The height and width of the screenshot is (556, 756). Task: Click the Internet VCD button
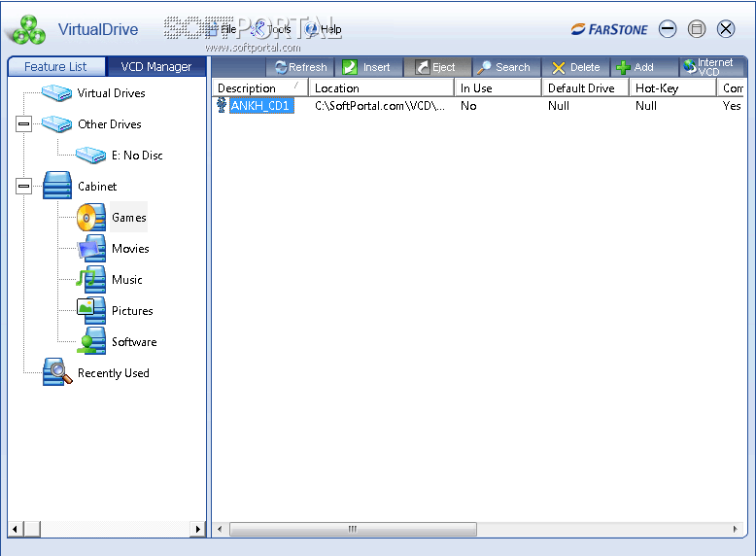[707, 67]
